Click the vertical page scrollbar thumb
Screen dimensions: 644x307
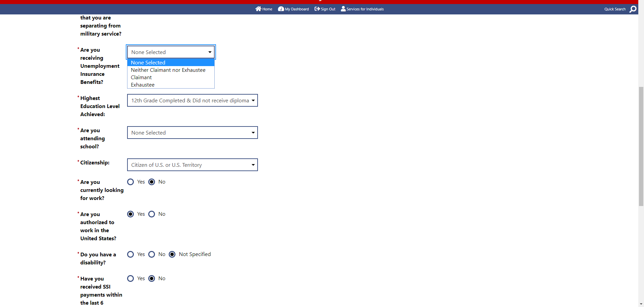[x=641, y=146]
